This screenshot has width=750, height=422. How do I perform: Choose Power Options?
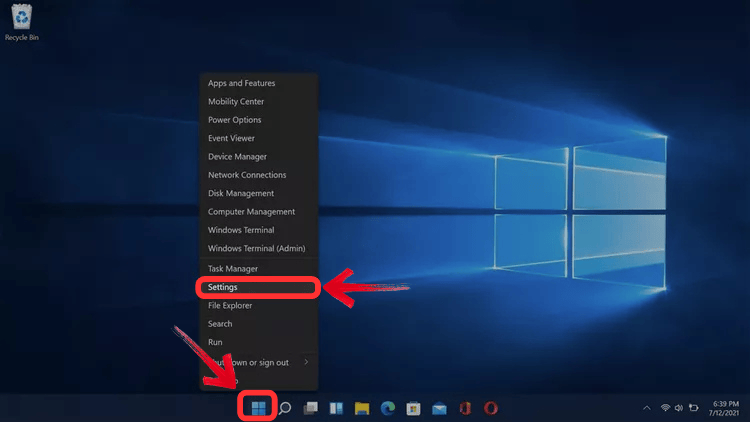[259, 120]
